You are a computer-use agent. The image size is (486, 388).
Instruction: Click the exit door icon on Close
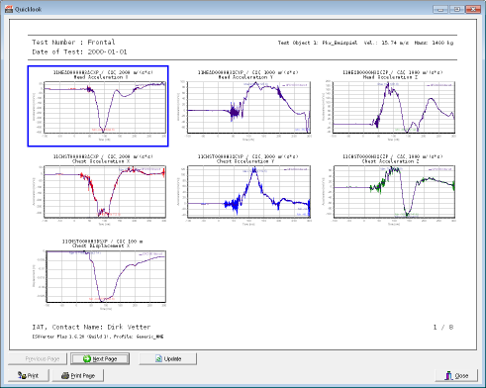click(x=449, y=375)
